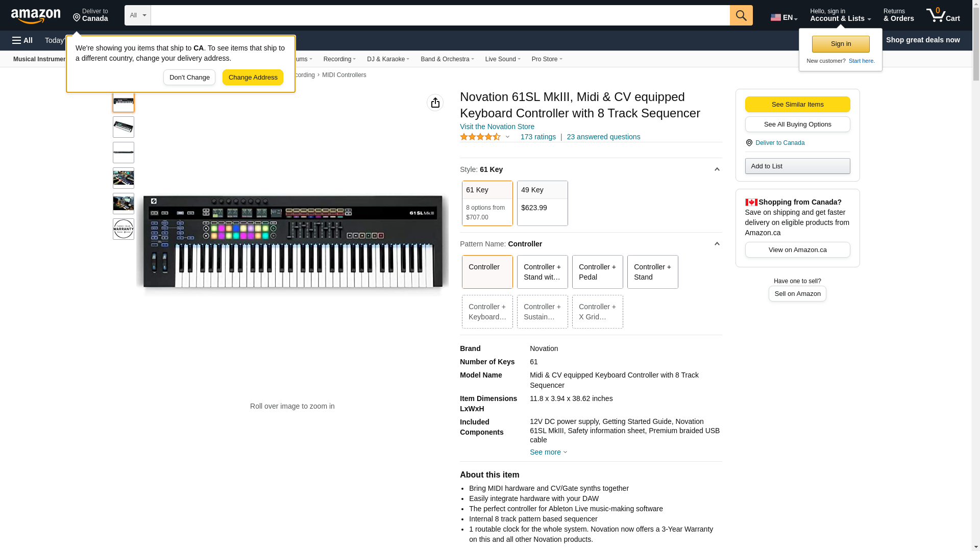Open the EN language flag selector
This screenshot has height=551, width=980.
[783, 17]
